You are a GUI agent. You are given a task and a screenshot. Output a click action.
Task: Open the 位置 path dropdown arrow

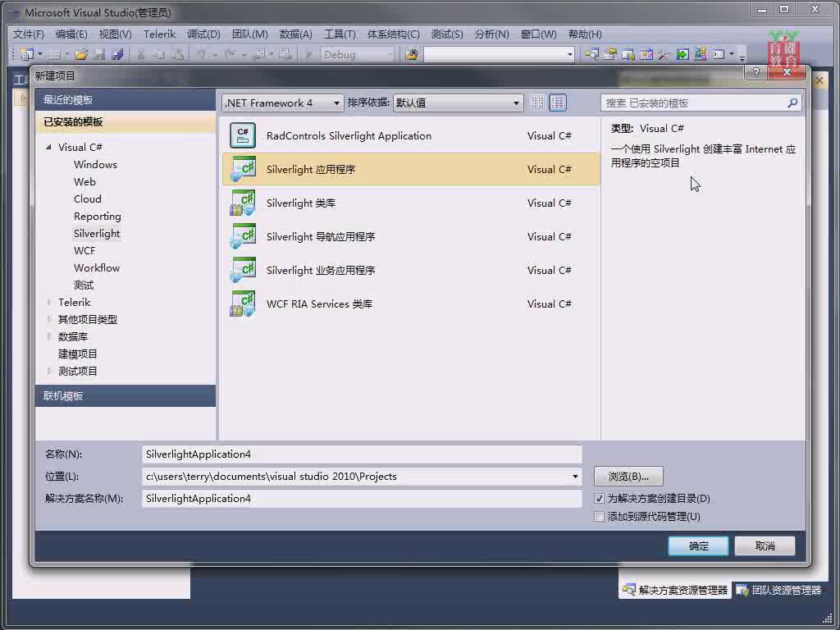[x=575, y=477]
